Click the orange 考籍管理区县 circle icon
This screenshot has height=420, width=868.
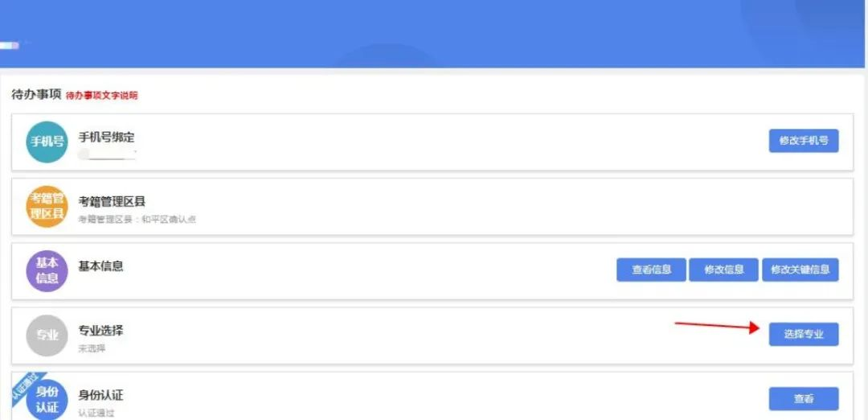tap(47, 207)
